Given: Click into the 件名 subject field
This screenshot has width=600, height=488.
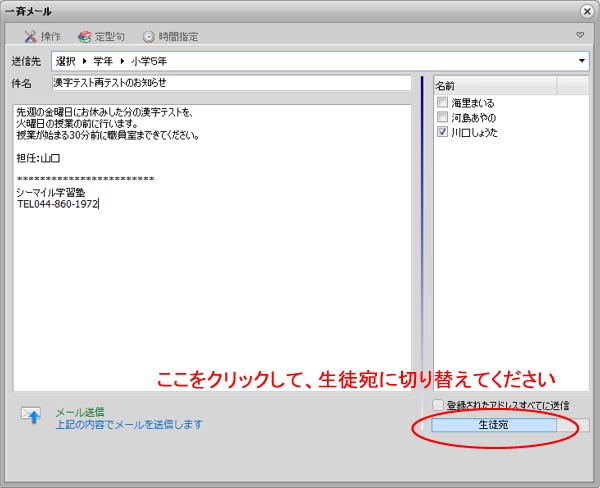Looking at the screenshot, I should 230,83.
